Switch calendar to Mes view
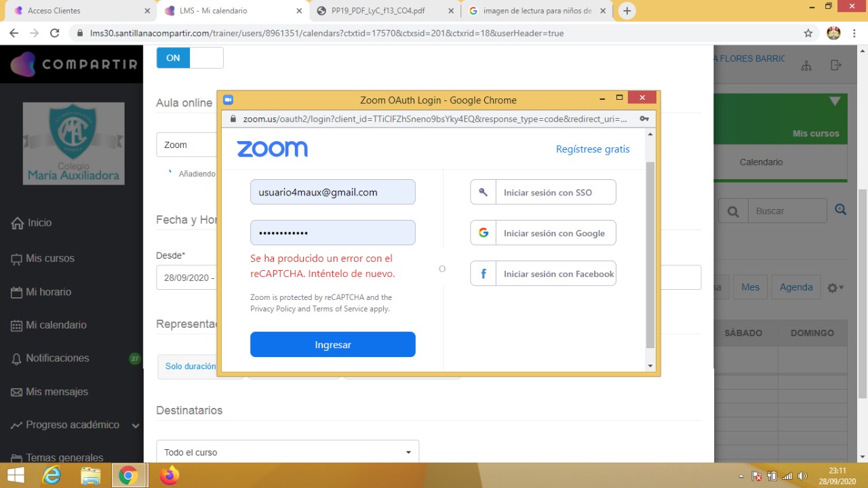Screen dimensions: 868x488 pos(750,287)
